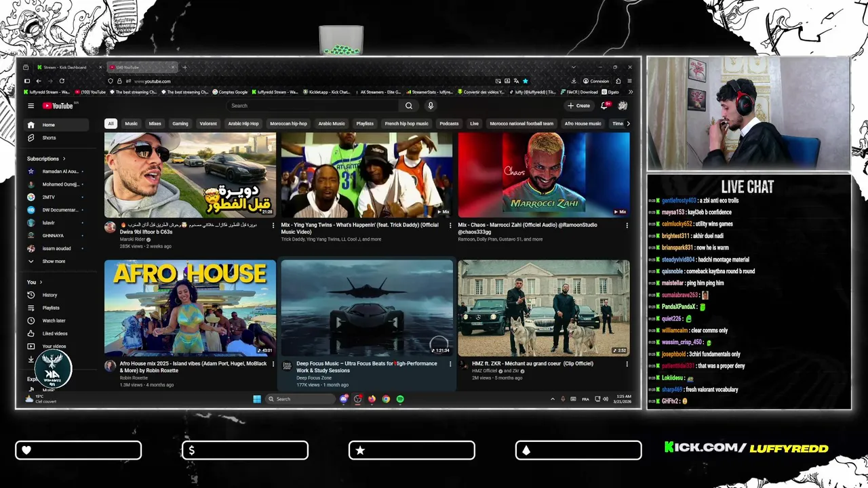The image size is (868, 488).
Task: Open Chrome from the taskbar
Action: [386, 399]
